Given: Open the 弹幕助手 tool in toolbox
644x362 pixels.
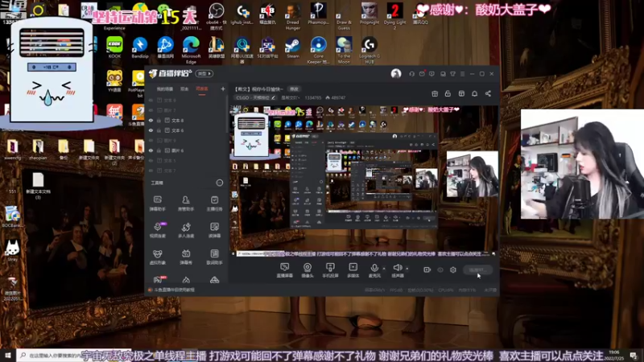Looking at the screenshot, I should tap(157, 204).
